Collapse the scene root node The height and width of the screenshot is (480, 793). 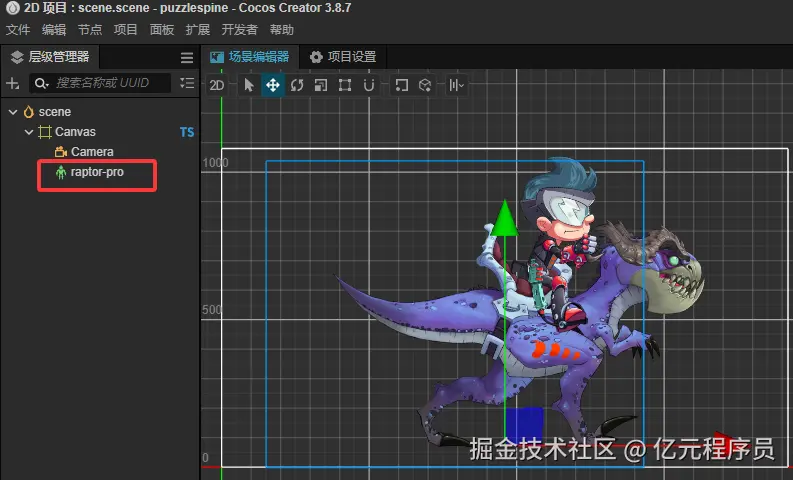coord(13,112)
